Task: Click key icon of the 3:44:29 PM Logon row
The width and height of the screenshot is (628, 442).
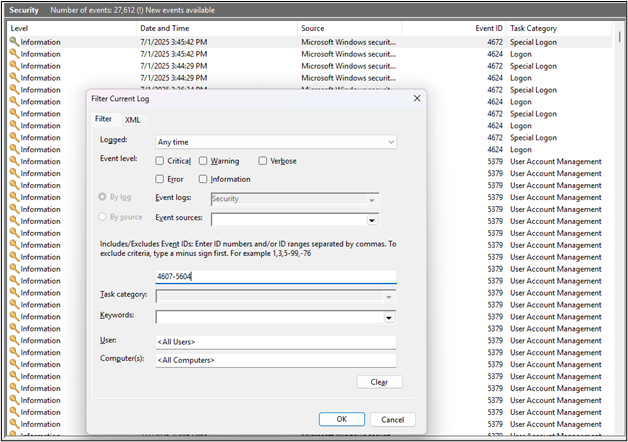Action: pyautogui.click(x=14, y=78)
